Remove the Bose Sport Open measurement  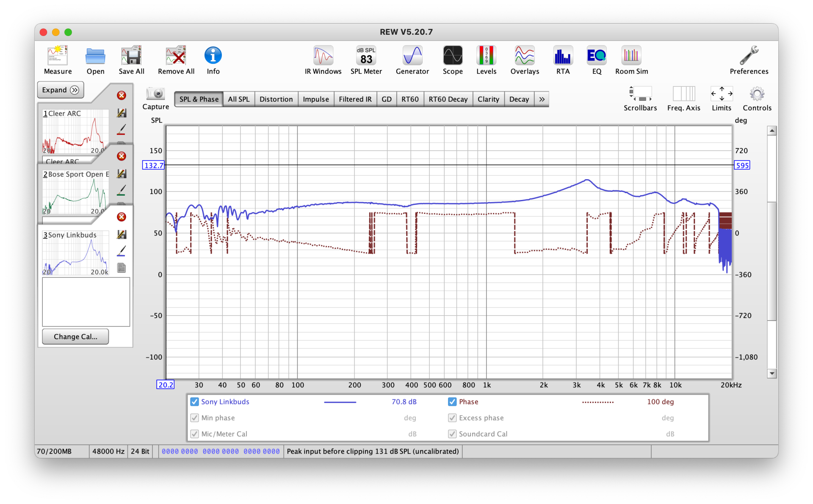122,156
